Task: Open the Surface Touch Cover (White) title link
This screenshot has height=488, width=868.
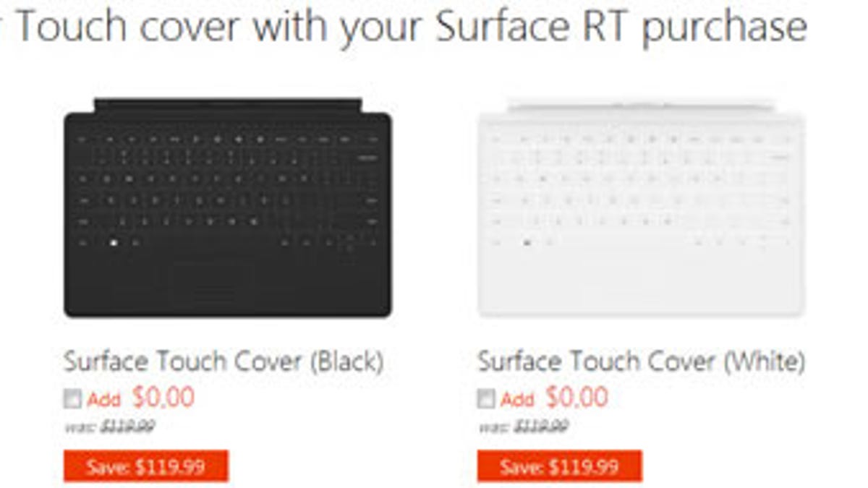Action: coord(641,361)
